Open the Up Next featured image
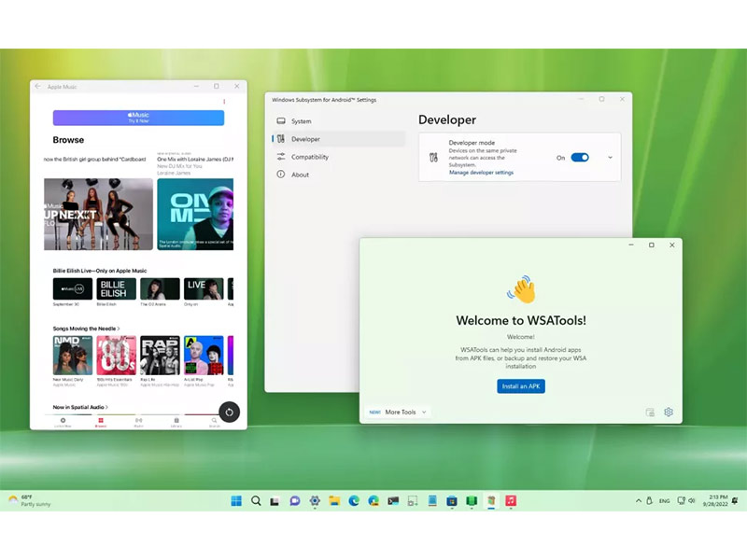Screen dimensions: 747x560 (x=99, y=215)
